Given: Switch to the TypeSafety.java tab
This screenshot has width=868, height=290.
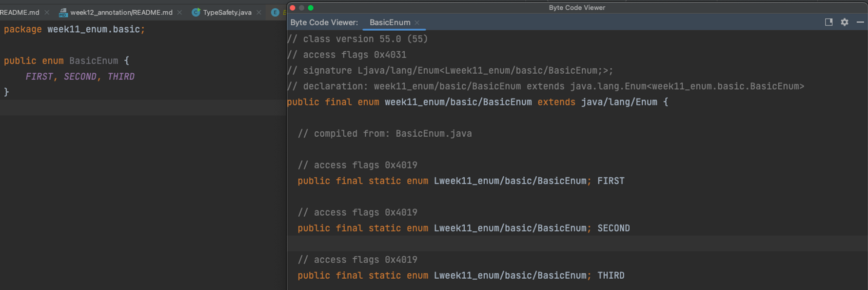Looking at the screenshot, I should pos(227,12).
